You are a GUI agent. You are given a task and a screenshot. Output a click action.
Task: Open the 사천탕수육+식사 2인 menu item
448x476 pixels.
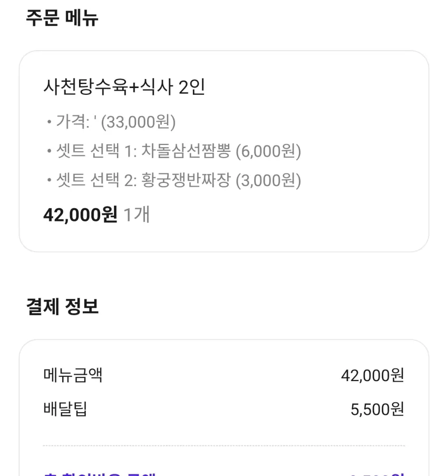tap(124, 87)
